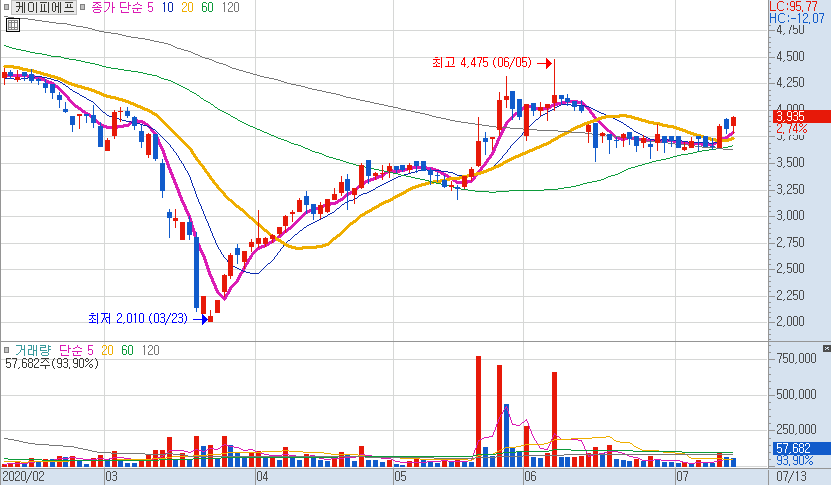
Task: Click the 2,750 price axis label
Action: click(790, 242)
